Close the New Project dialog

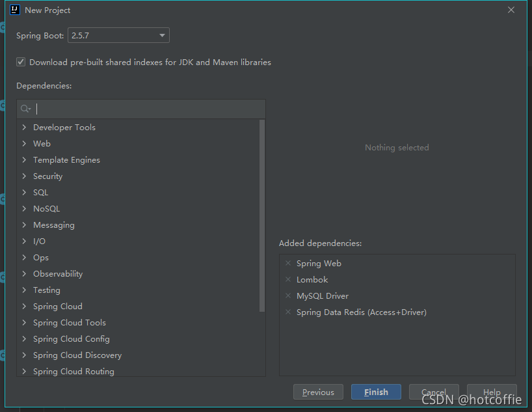pyautogui.click(x=511, y=10)
